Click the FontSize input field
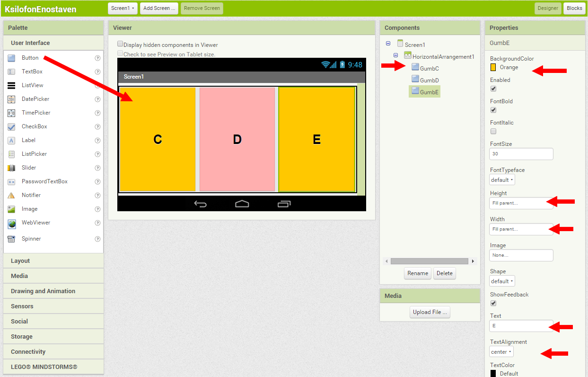The image size is (588, 377). pos(521,154)
